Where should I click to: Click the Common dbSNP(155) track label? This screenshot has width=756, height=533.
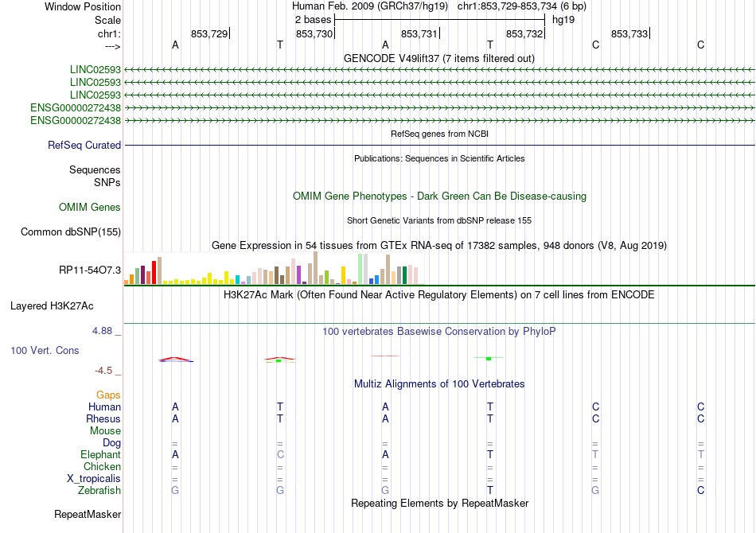coord(71,231)
